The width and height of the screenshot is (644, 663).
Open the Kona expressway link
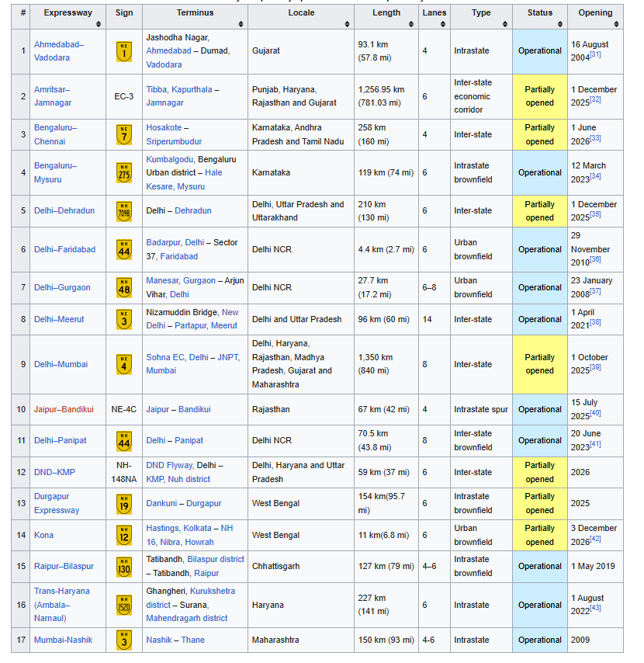43,536
